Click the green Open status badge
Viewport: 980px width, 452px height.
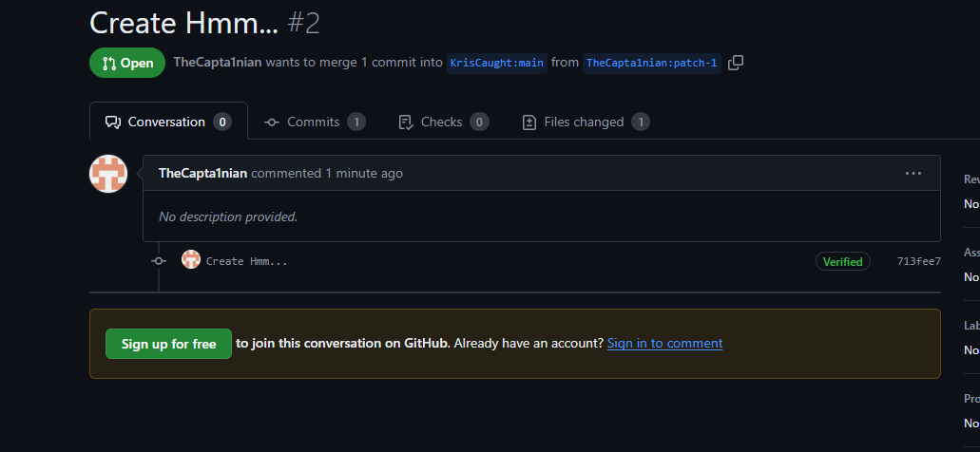(127, 63)
